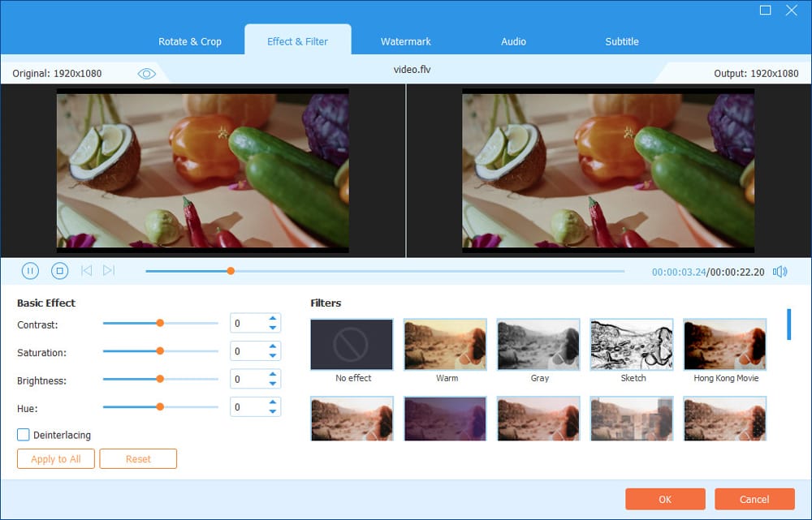
Task: Enable the Deinterlacing option
Action: pyautogui.click(x=24, y=435)
